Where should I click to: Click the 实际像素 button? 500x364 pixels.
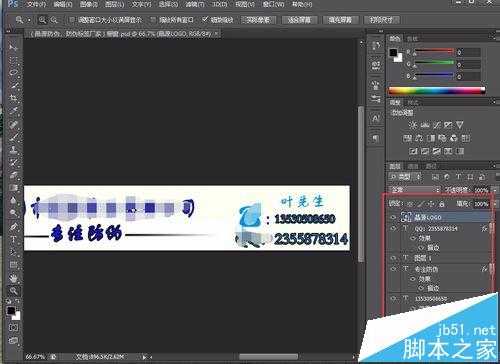coord(258,20)
